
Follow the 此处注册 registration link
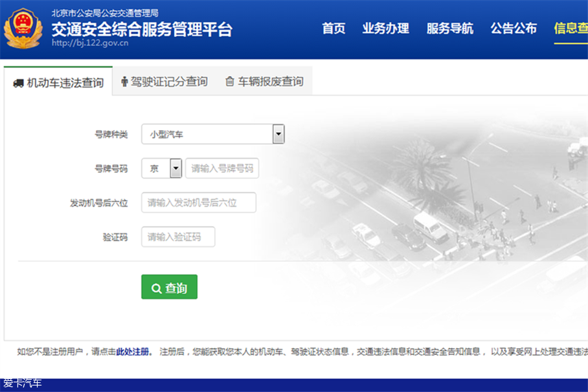click(133, 352)
